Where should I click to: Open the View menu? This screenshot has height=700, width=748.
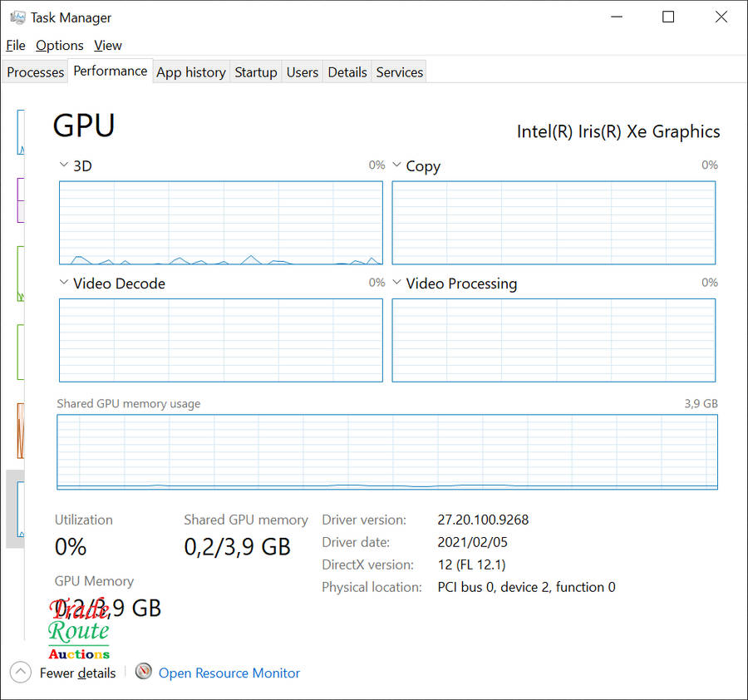[x=108, y=46]
